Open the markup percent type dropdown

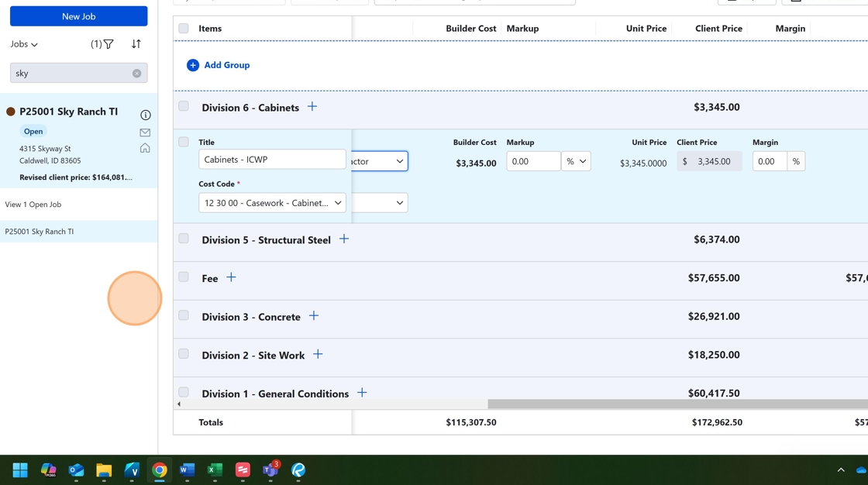(576, 161)
